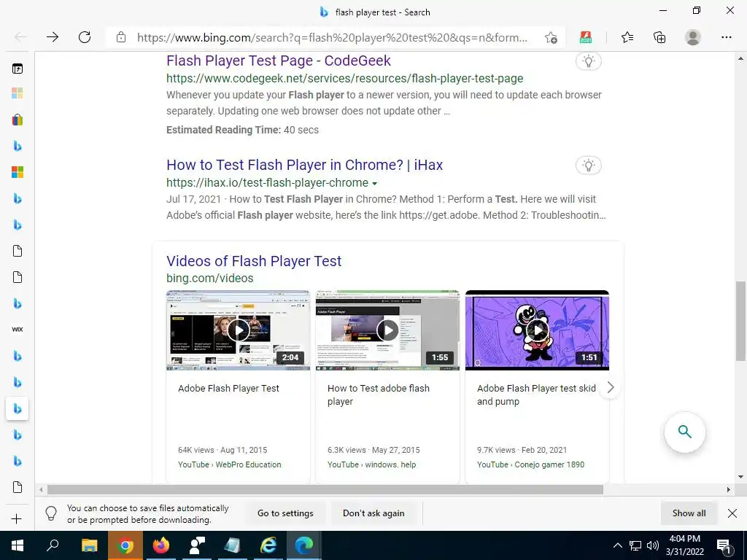Open 'How to Test adobe flash player' title

379,394
